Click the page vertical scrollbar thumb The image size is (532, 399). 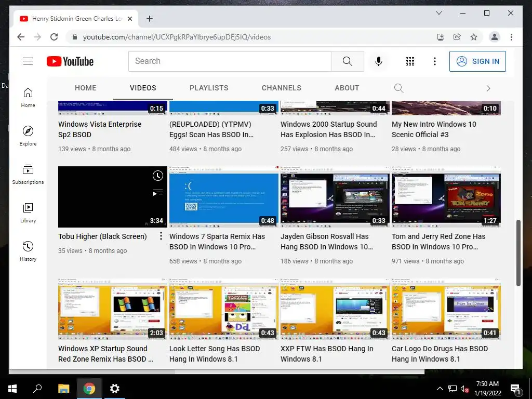point(518,253)
